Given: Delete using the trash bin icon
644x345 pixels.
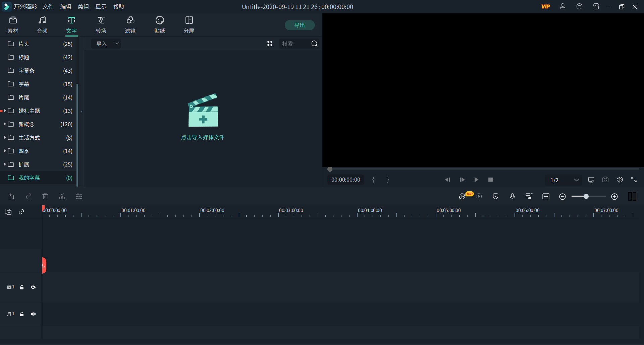Looking at the screenshot, I should [45, 197].
